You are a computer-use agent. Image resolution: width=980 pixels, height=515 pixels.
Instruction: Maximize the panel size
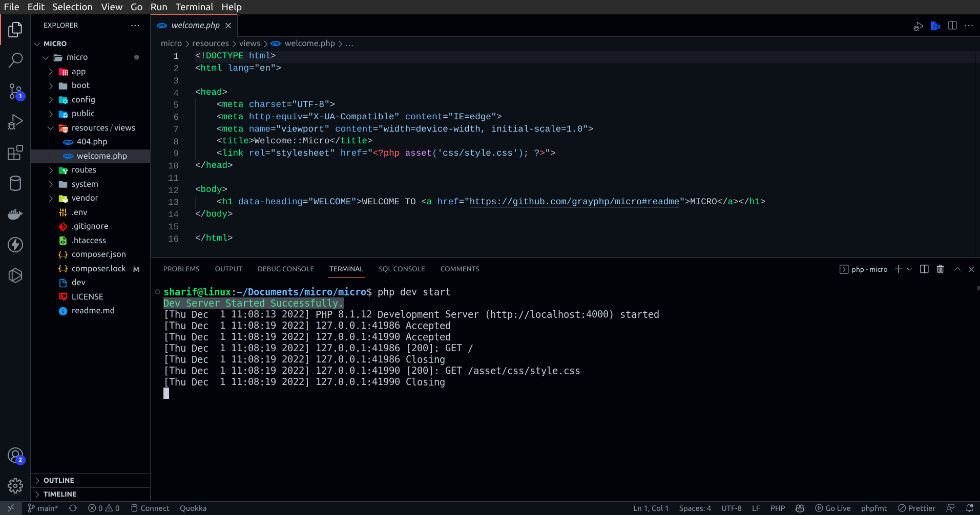pyautogui.click(x=957, y=269)
